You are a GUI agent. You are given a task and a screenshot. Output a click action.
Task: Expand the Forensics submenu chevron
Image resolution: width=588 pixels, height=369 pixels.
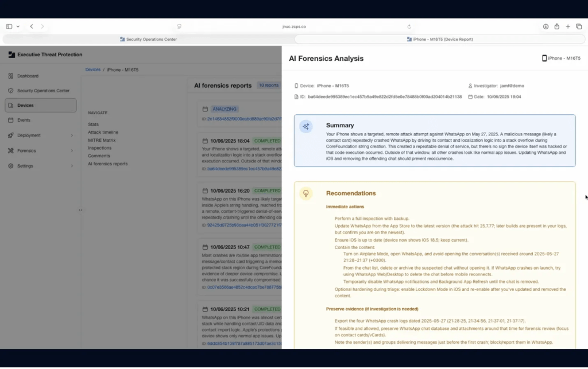point(72,151)
